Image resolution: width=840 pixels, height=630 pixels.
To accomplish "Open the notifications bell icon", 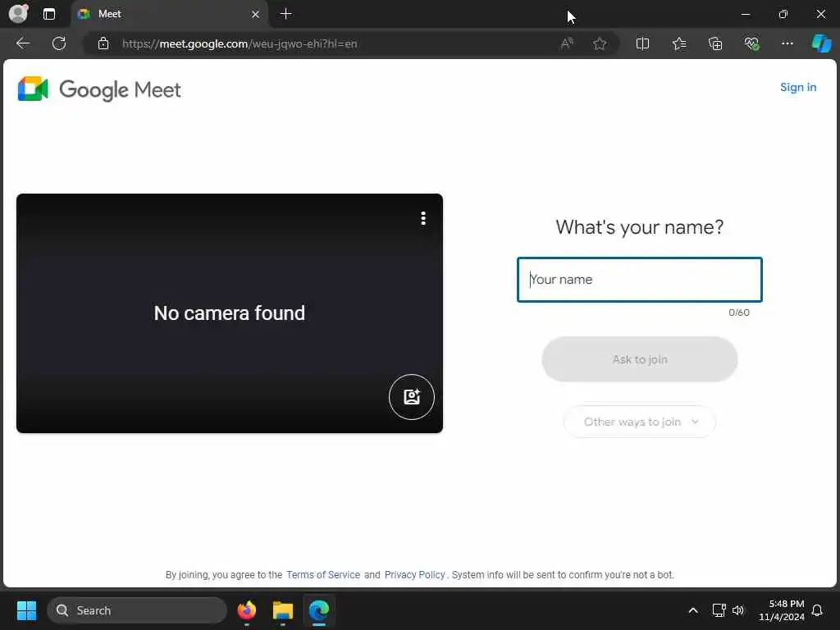I will 817,610.
